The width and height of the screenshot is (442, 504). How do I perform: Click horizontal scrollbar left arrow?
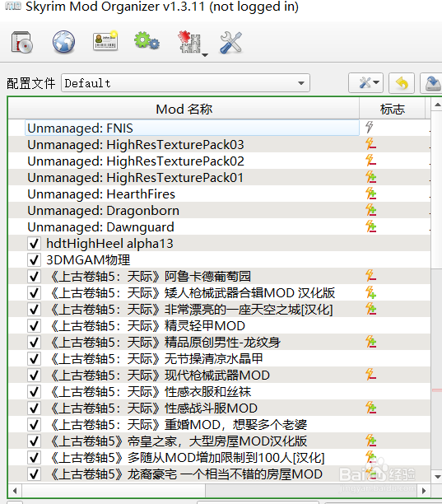15,491
